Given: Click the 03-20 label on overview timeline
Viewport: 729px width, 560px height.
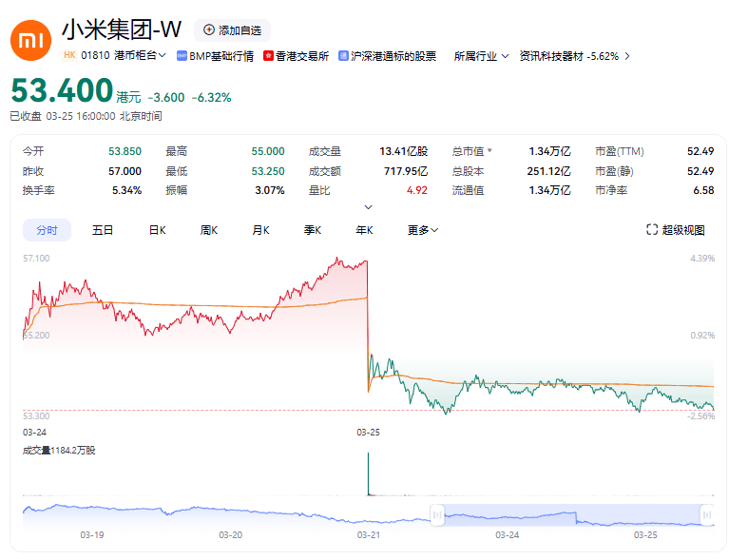Looking at the screenshot, I should (x=231, y=535).
